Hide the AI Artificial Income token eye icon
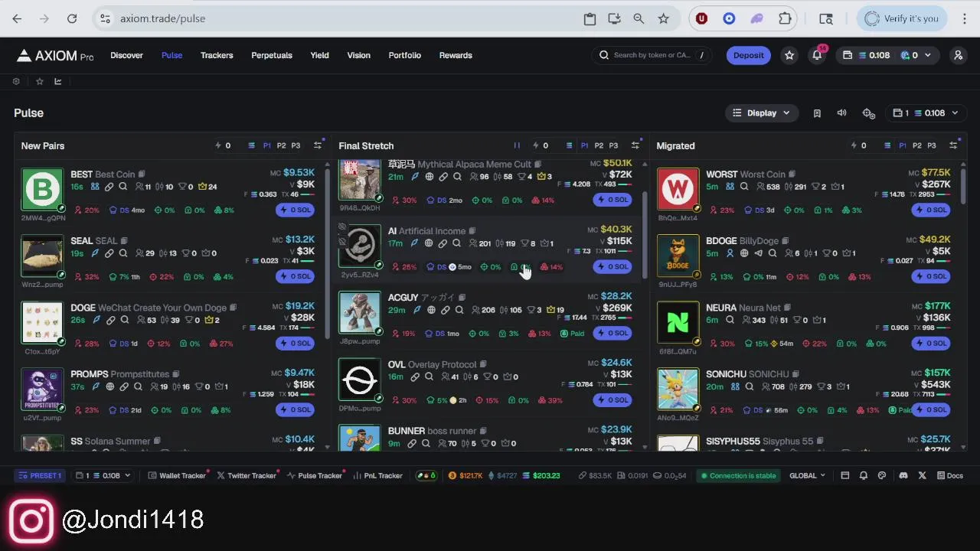Screen dimensions: 980x551 pos(342,227)
